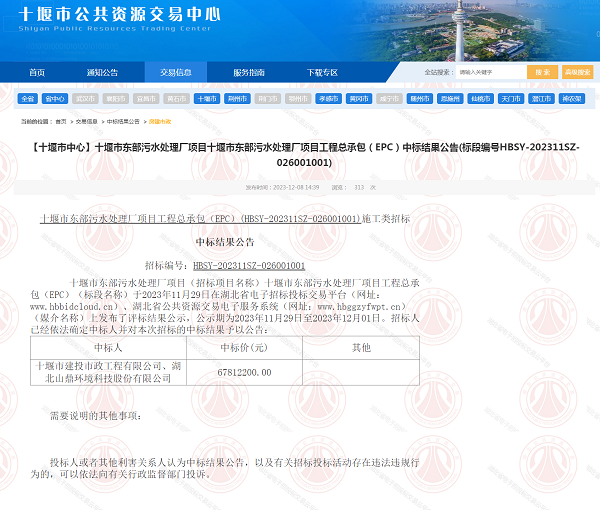Choose the 孝感市 city filter tag
Viewport: 600px width, 510px height.
[328, 99]
